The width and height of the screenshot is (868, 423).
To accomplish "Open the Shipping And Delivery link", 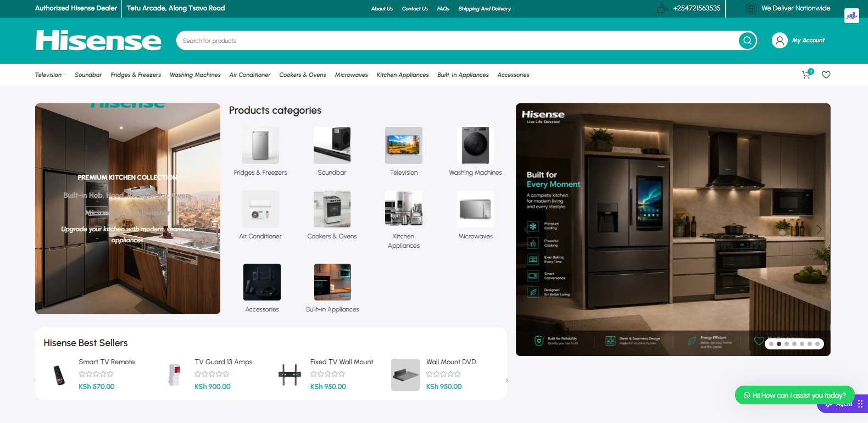I will (485, 9).
